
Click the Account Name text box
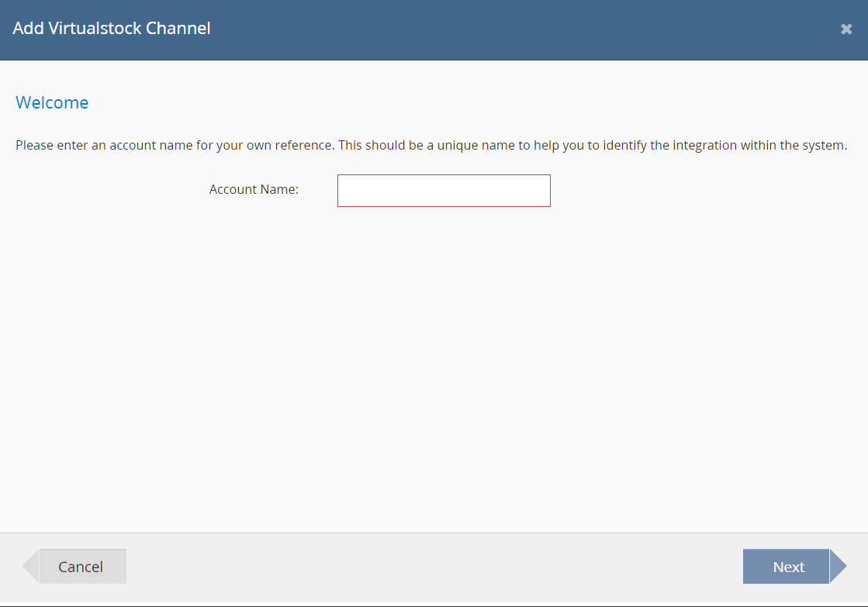pyautogui.click(x=444, y=191)
